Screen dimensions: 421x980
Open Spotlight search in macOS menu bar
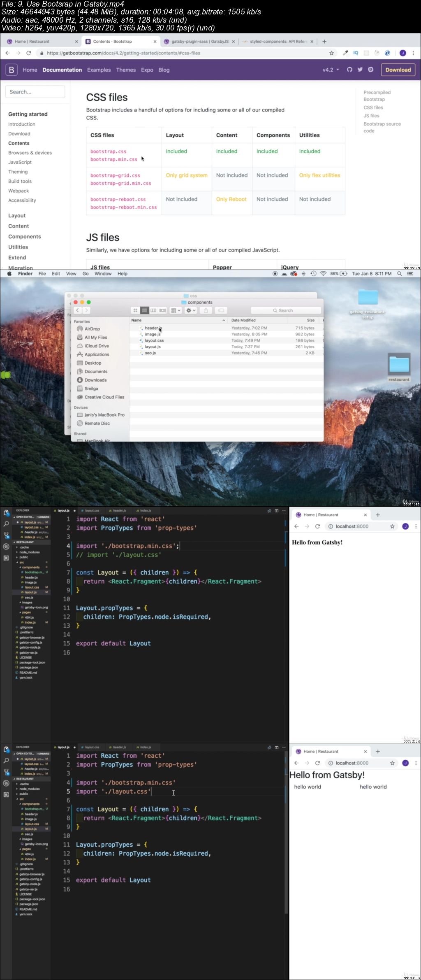399,274
